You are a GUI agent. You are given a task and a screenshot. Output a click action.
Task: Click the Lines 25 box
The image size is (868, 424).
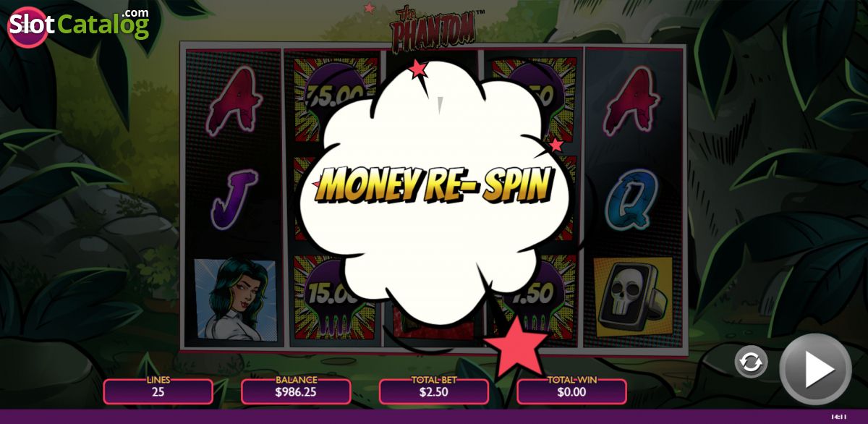(158, 391)
